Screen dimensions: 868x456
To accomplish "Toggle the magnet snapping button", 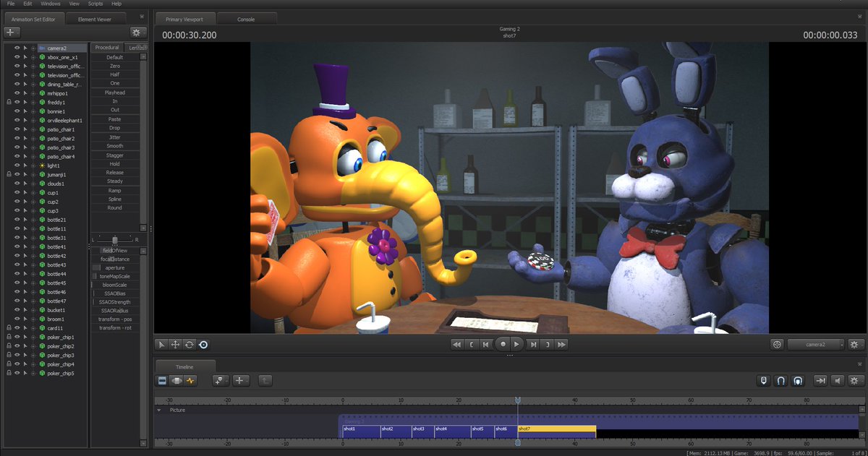I will (780, 380).
